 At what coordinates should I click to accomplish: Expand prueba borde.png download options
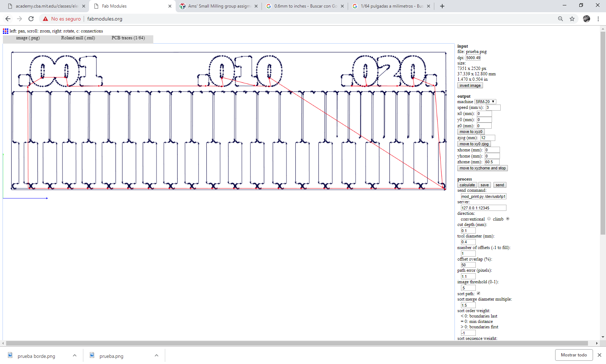coord(75,355)
